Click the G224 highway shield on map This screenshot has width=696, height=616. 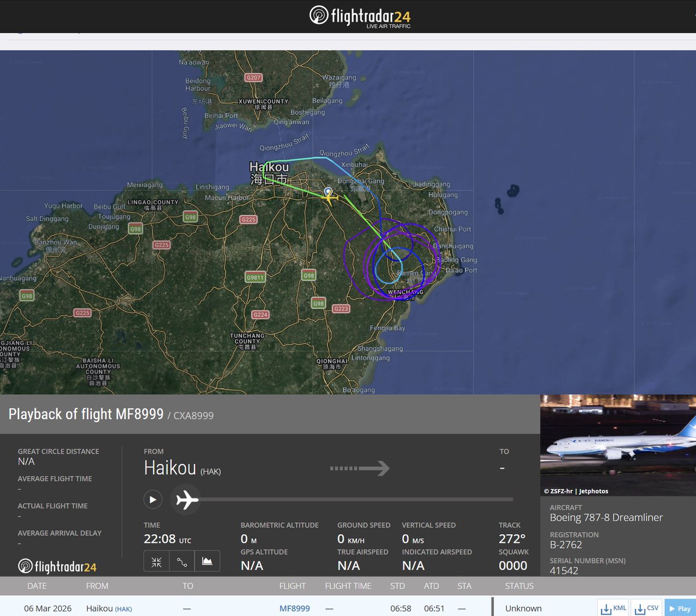[x=260, y=314]
